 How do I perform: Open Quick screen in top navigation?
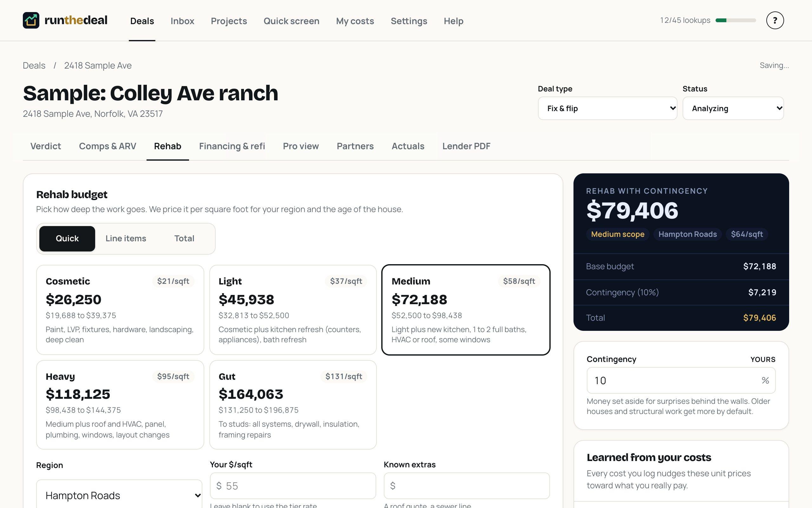(291, 21)
